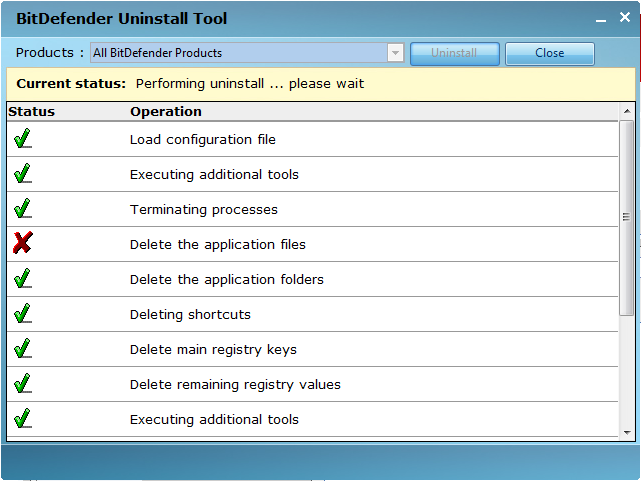Select the Delete the application files text
This screenshot has height=482, width=642.
[x=218, y=244]
